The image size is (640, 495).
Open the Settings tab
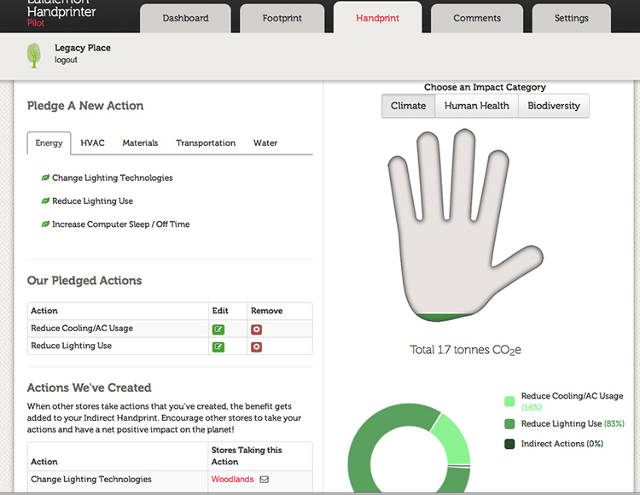(x=571, y=18)
